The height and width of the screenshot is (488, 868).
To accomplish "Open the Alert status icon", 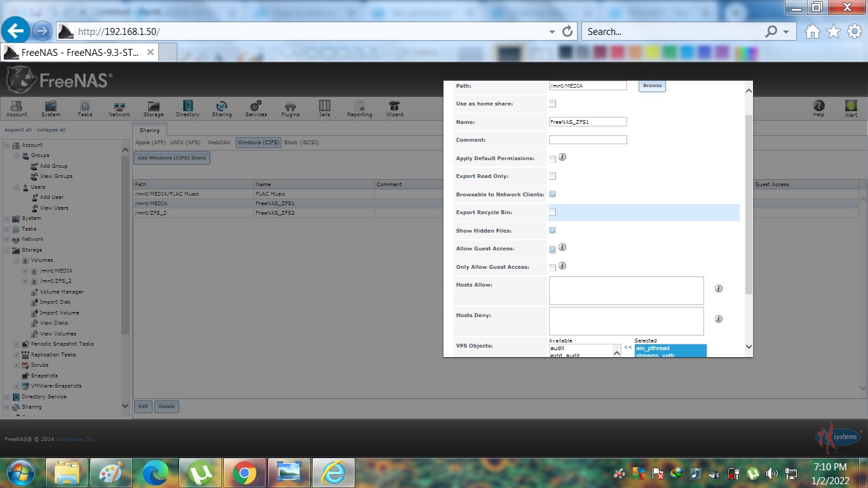I will tap(851, 109).
